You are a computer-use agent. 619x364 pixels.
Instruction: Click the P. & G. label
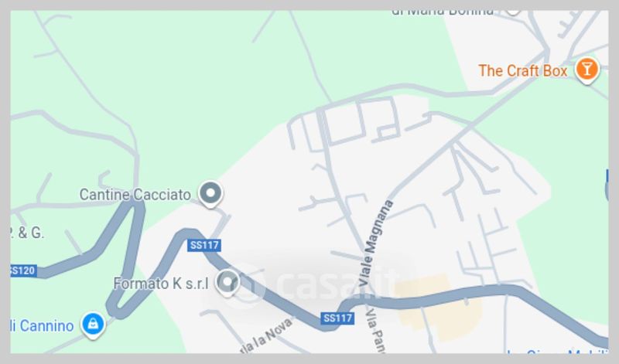(x=27, y=233)
